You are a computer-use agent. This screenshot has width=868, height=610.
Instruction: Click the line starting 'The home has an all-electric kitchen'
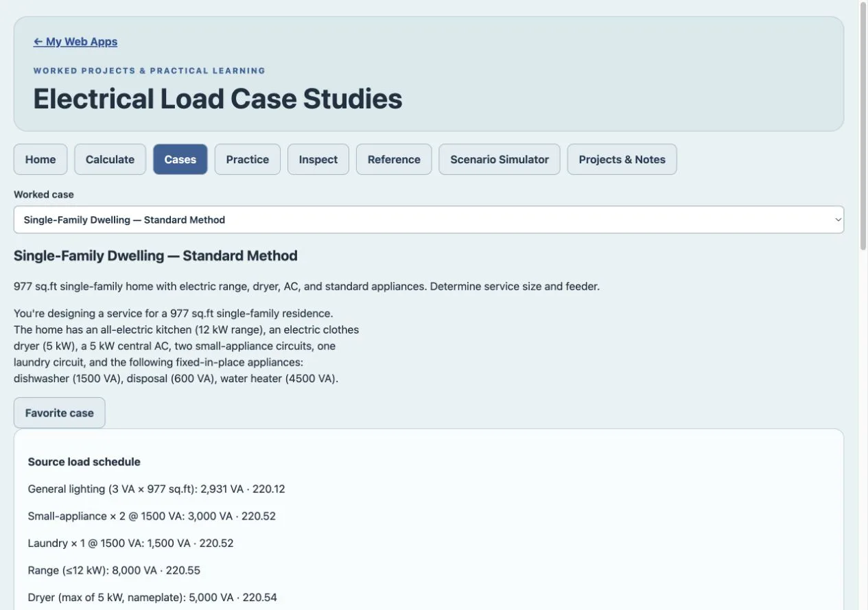pyautogui.click(x=187, y=329)
